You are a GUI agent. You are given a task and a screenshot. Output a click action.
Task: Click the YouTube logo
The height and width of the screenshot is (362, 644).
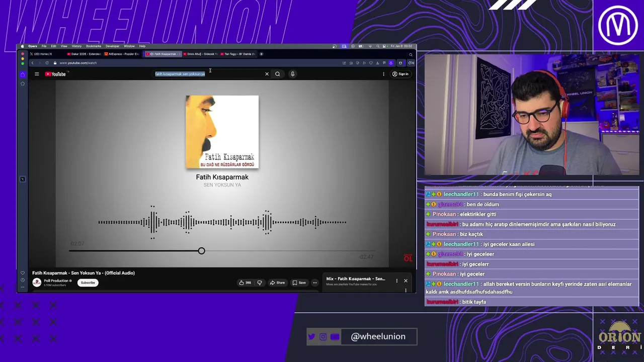tap(55, 74)
